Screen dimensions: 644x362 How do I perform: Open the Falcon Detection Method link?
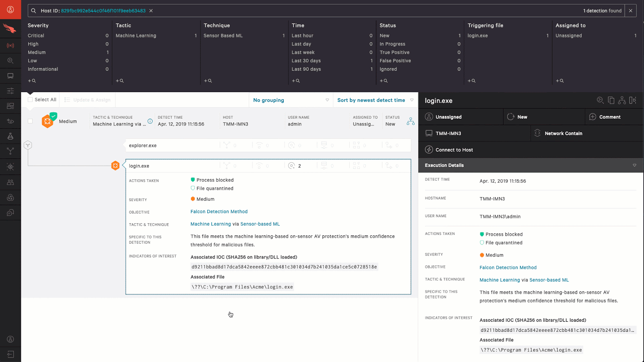coord(219,211)
